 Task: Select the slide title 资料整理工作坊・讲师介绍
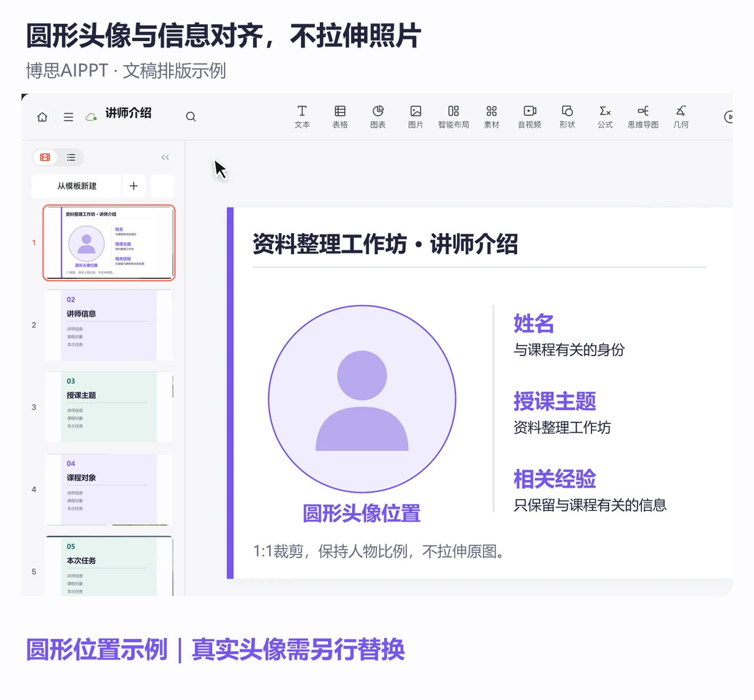(385, 244)
